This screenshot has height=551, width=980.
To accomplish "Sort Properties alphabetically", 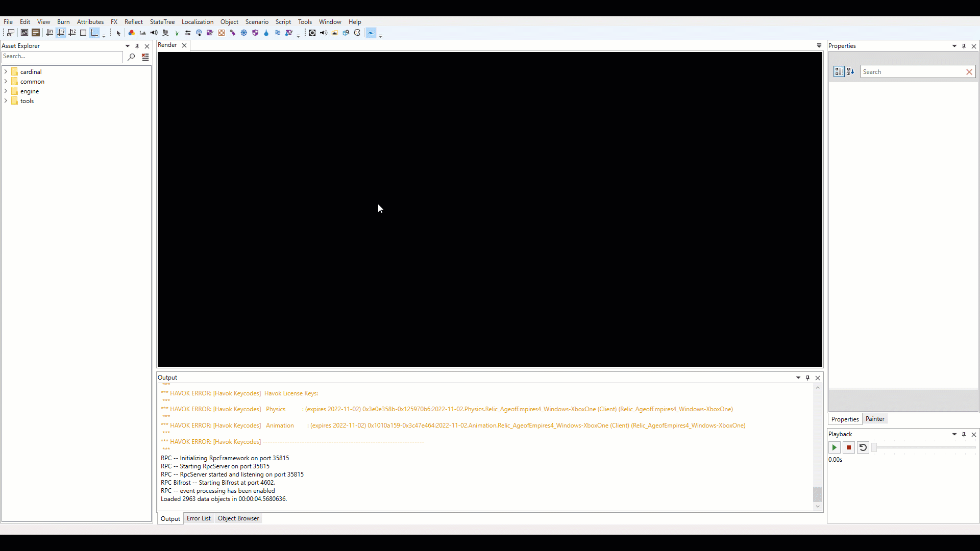I will tap(850, 71).
